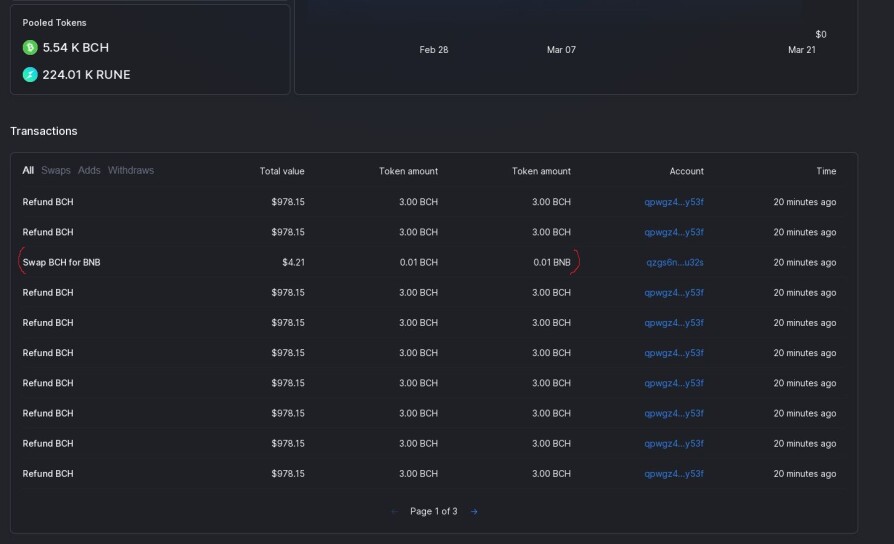
Task: Click the previous page arrow in pagination
Action: pos(394,511)
